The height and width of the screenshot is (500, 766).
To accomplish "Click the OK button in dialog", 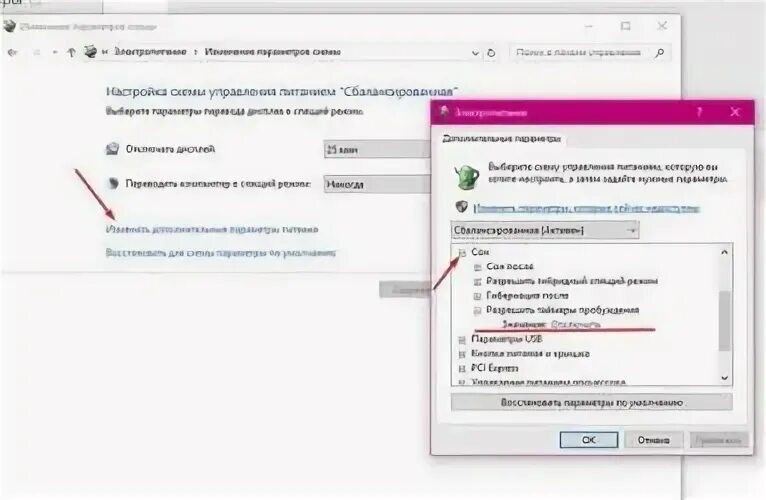I will (x=589, y=440).
